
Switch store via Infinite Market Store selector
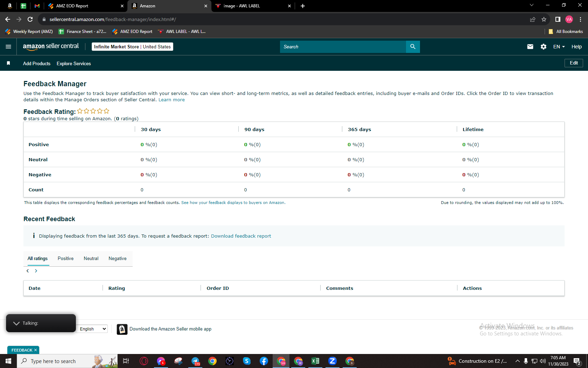coord(132,47)
